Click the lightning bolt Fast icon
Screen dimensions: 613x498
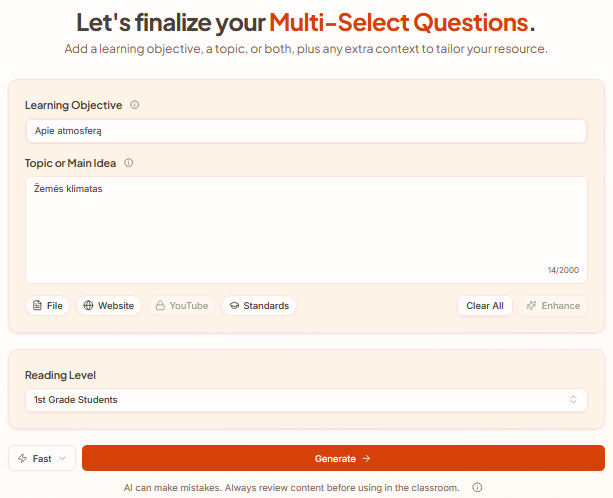coord(23,458)
